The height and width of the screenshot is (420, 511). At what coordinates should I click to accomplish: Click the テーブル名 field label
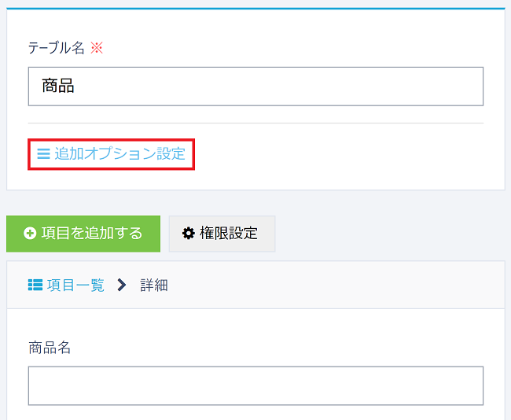(x=57, y=48)
